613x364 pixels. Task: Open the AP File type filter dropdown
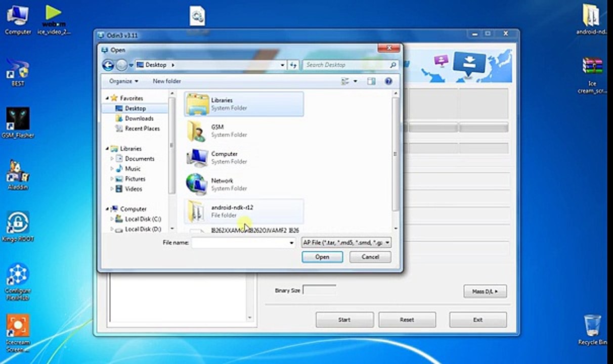[x=346, y=243]
